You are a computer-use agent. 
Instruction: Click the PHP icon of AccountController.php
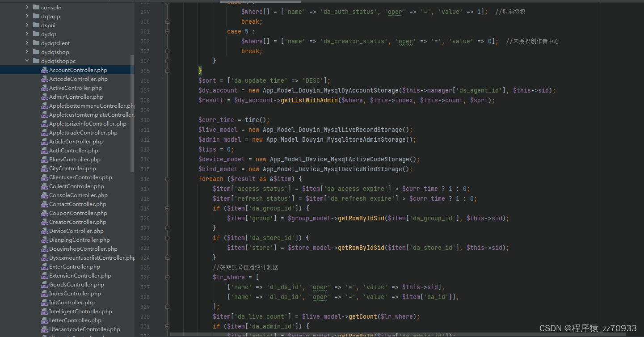pos(44,70)
